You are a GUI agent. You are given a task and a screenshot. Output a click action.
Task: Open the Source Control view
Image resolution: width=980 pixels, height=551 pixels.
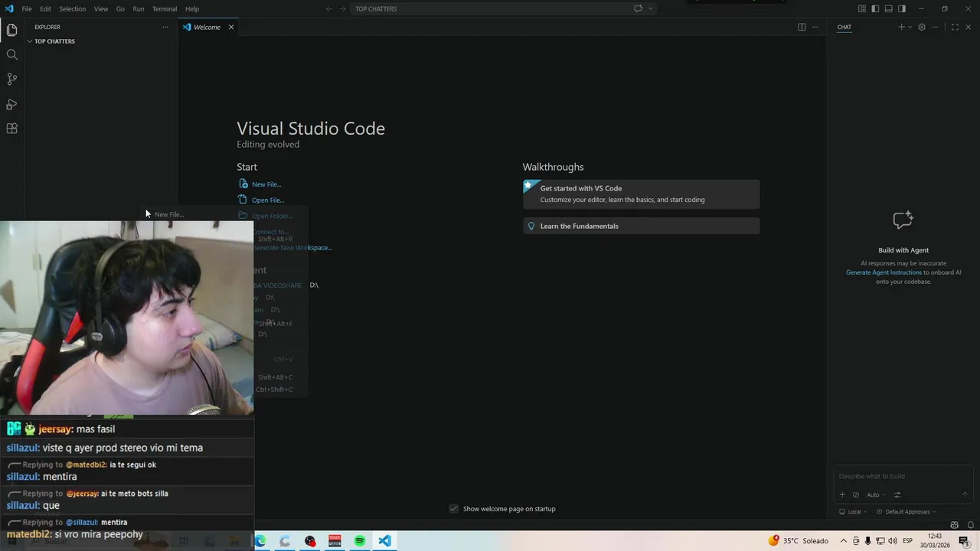tap(11, 79)
